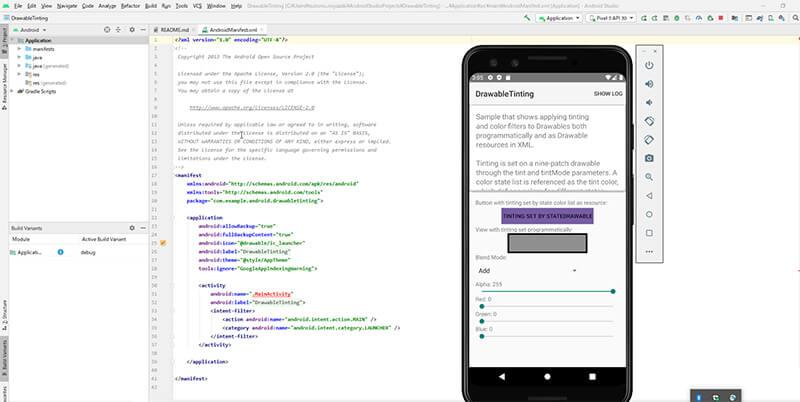Select the Application root in project tree
800x402 pixels.
coord(38,40)
